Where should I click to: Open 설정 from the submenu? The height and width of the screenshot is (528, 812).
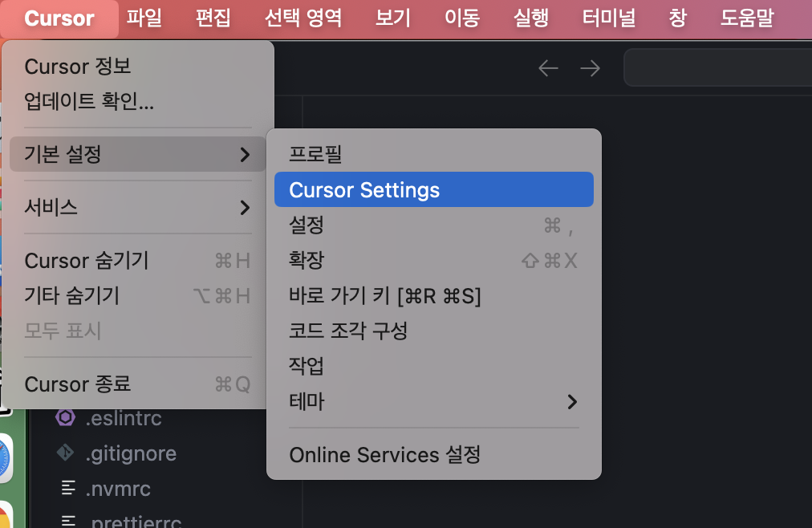point(434,225)
